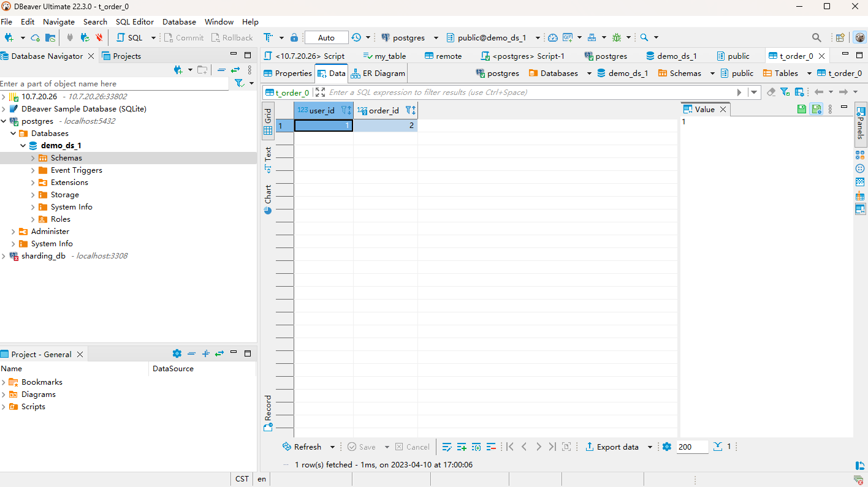Click the gray magnifier quick-access icon

pyautogui.click(x=817, y=37)
